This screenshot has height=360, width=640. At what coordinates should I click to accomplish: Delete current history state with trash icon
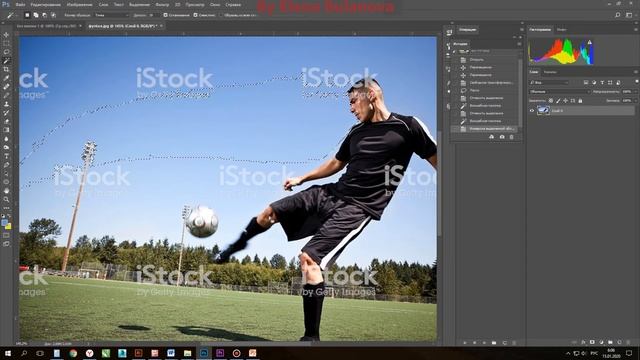click(x=511, y=137)
